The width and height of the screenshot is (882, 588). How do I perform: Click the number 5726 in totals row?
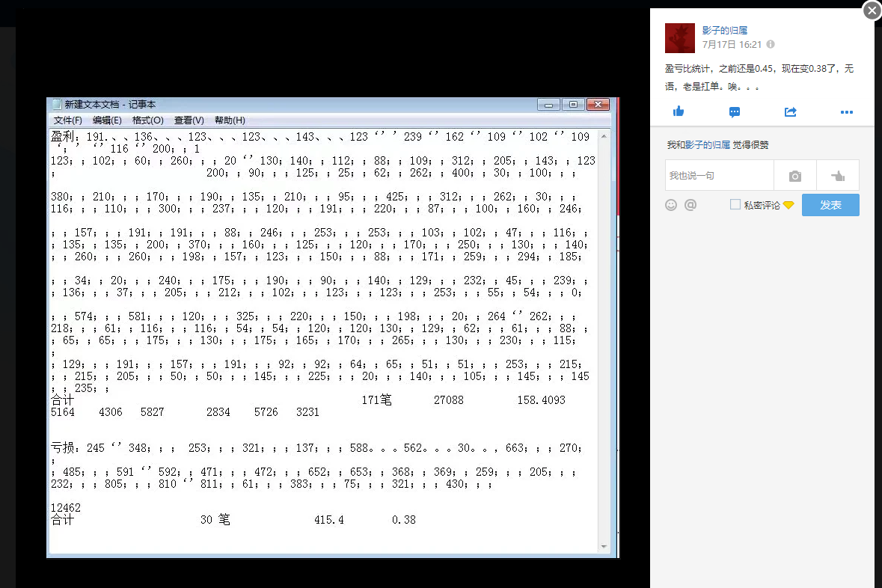click(266, 412)
